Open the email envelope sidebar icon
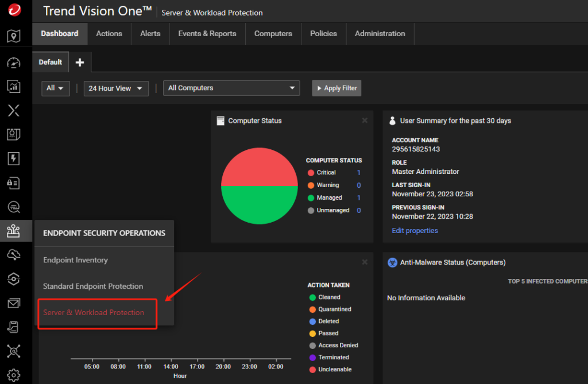 [x=14, y=302]
